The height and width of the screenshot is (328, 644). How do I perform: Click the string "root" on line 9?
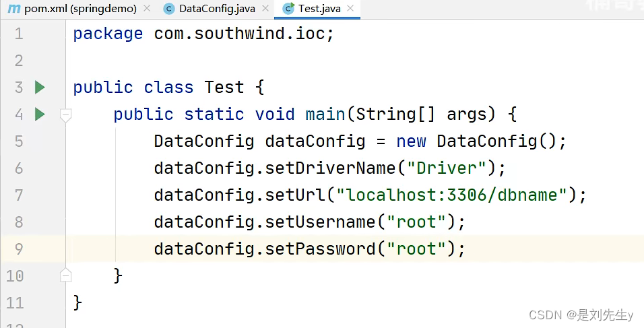pyautogui.click(x=416, y=249)
